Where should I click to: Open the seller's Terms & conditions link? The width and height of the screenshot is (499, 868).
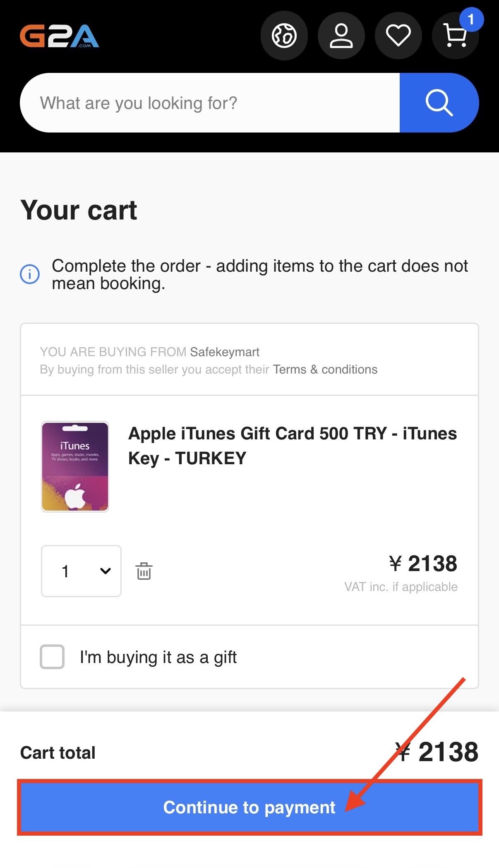[x=325, y=369]
